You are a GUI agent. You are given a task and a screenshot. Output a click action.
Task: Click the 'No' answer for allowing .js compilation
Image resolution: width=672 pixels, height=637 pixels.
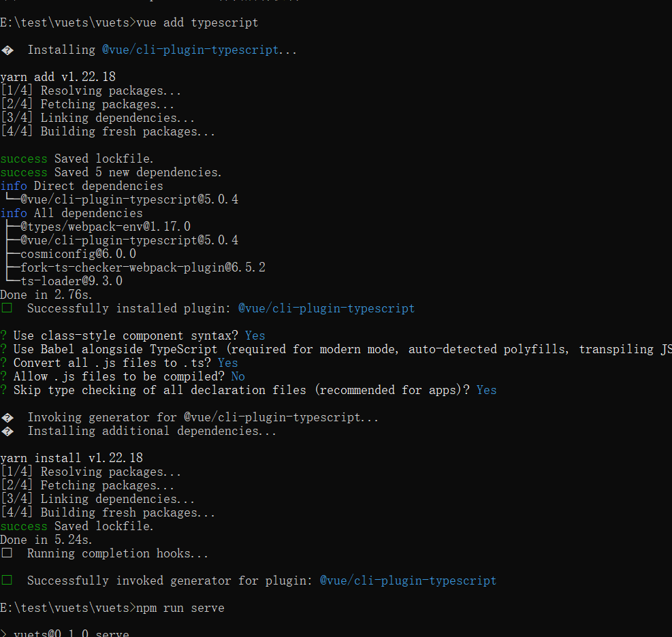point(238,376)
